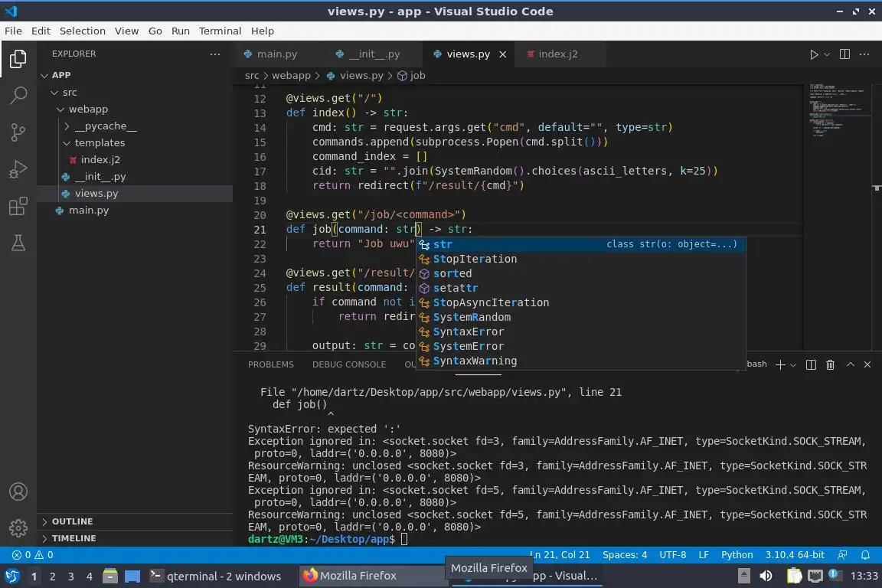Screen dimensions: 882x588
Task: Select views.py in the explorer tree
Action: (135, 193)
